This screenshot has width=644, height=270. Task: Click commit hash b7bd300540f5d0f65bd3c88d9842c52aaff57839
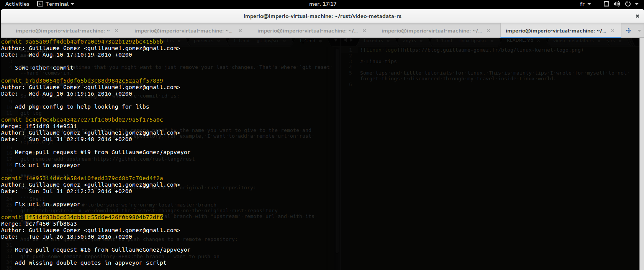tap(94, 81)
